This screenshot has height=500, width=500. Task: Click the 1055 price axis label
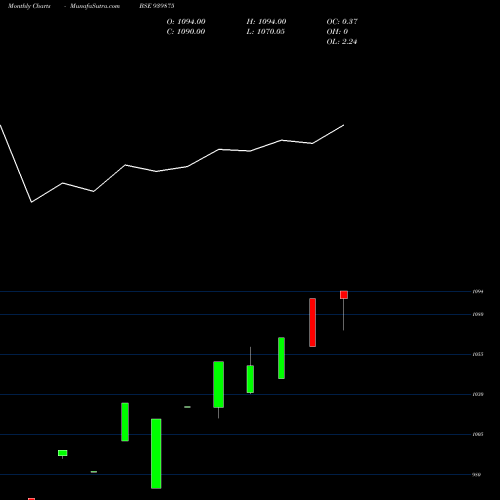click(x=478, y=354)
